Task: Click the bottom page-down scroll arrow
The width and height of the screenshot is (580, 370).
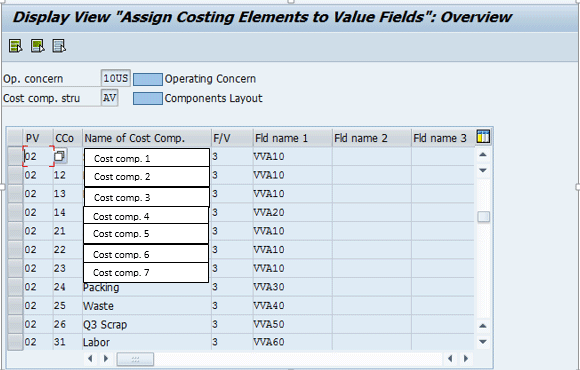Action: [x=483, y=342]
